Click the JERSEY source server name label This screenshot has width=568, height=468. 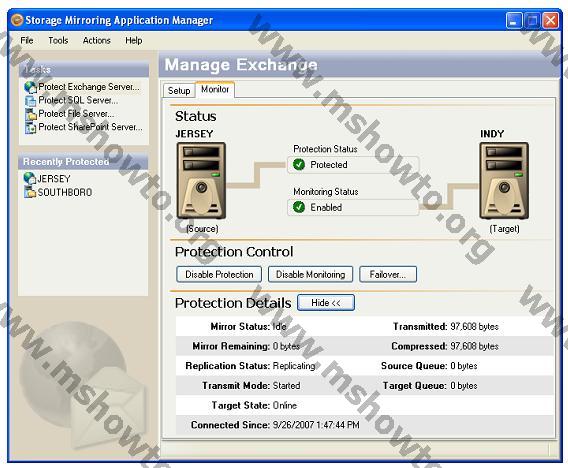(194, 134)
